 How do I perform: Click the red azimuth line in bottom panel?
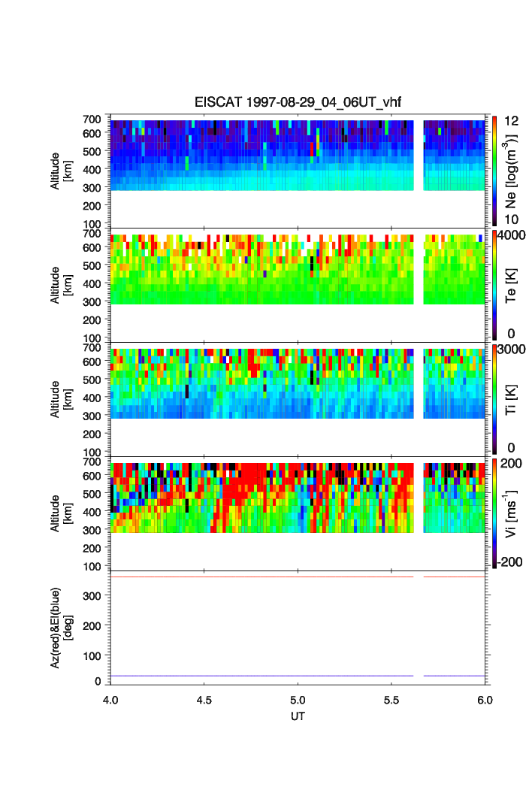coord(298,577)
